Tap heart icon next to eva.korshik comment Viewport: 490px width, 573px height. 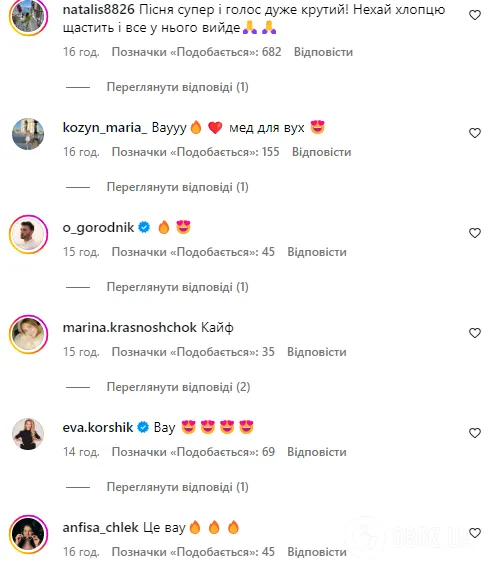pyautogui.click(x=474, y=433)
